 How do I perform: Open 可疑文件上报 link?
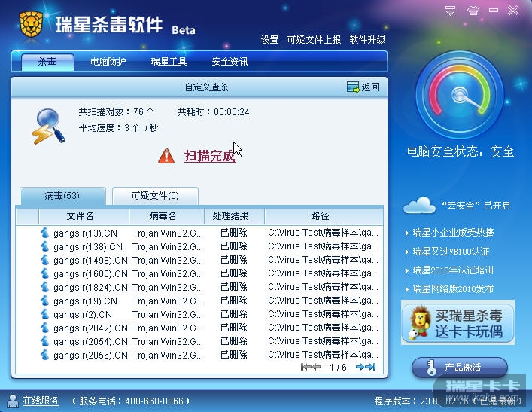click(x=314, y=40)
